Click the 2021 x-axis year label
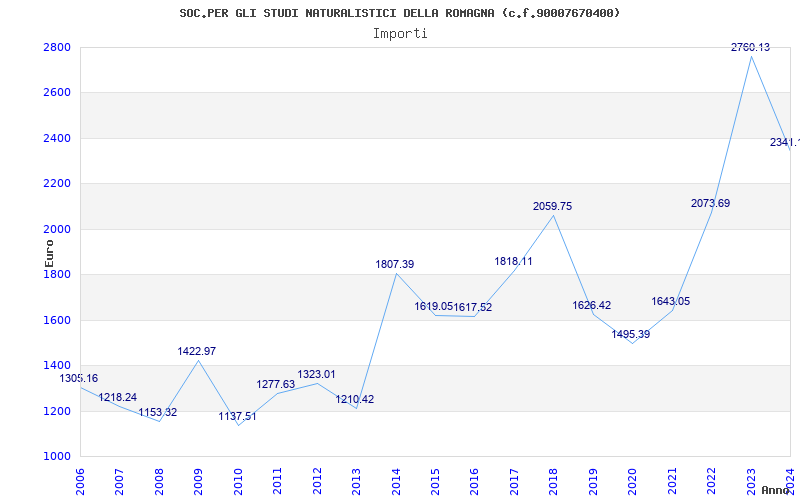Screen dimensions: 800x500 click(x=672, y=481)
